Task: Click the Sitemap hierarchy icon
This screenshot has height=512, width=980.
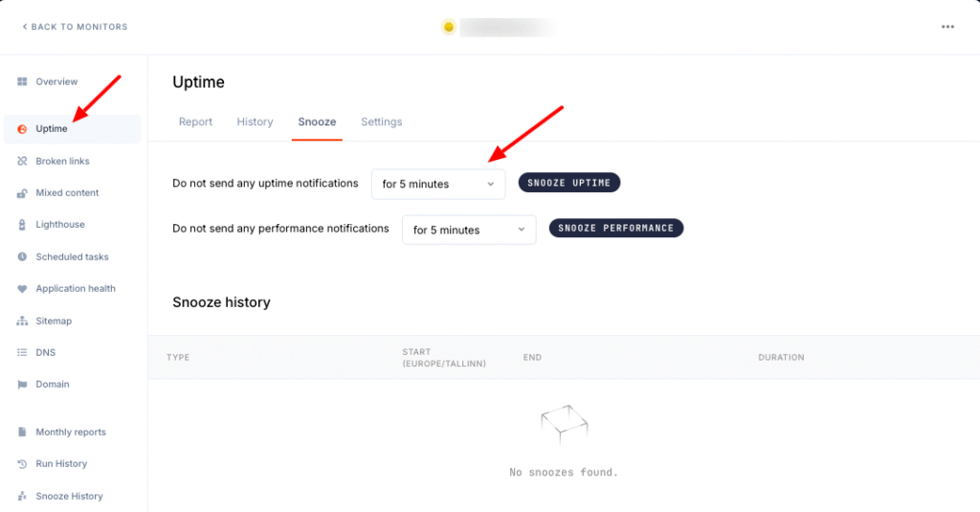Action: pyautogui.click(x=22, y=321)
